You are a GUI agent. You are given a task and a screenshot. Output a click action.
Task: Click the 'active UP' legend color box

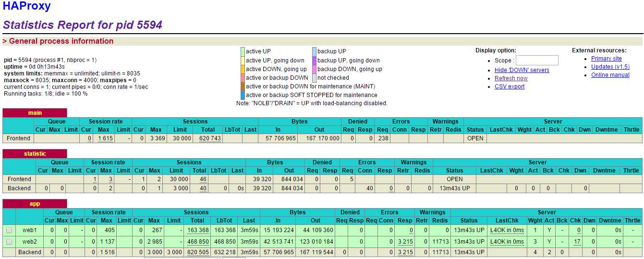click(243, 51)
